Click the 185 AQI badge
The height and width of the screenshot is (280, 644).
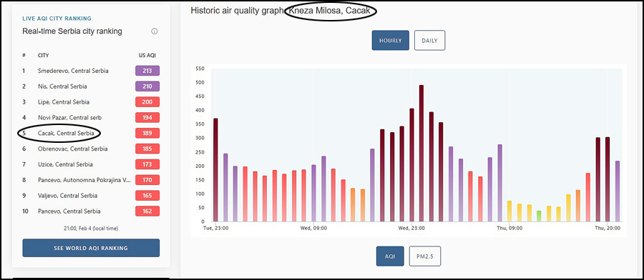(147, 149)
